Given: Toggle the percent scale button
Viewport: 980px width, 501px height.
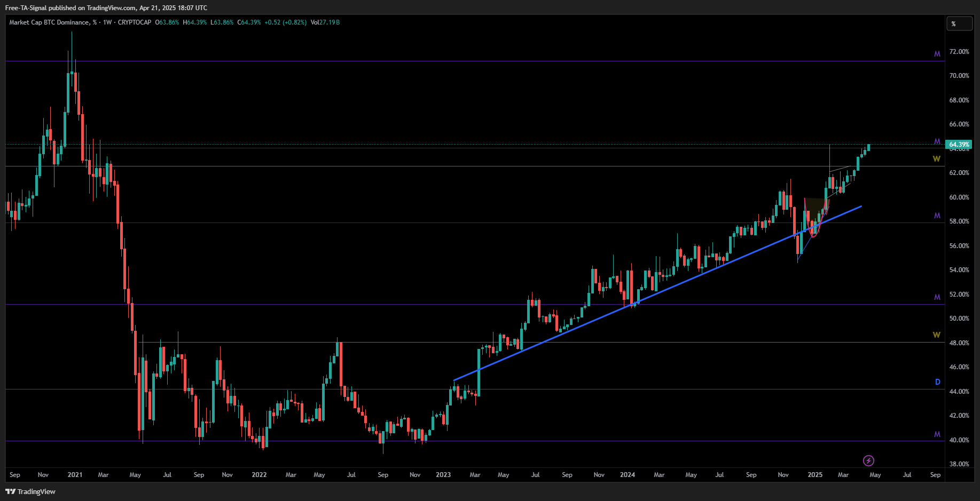Looking at the screenshot, I should pos(960,23).
